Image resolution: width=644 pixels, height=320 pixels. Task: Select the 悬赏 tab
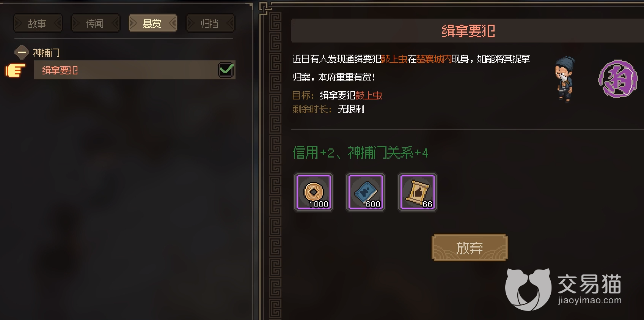[x=152, y=24]
